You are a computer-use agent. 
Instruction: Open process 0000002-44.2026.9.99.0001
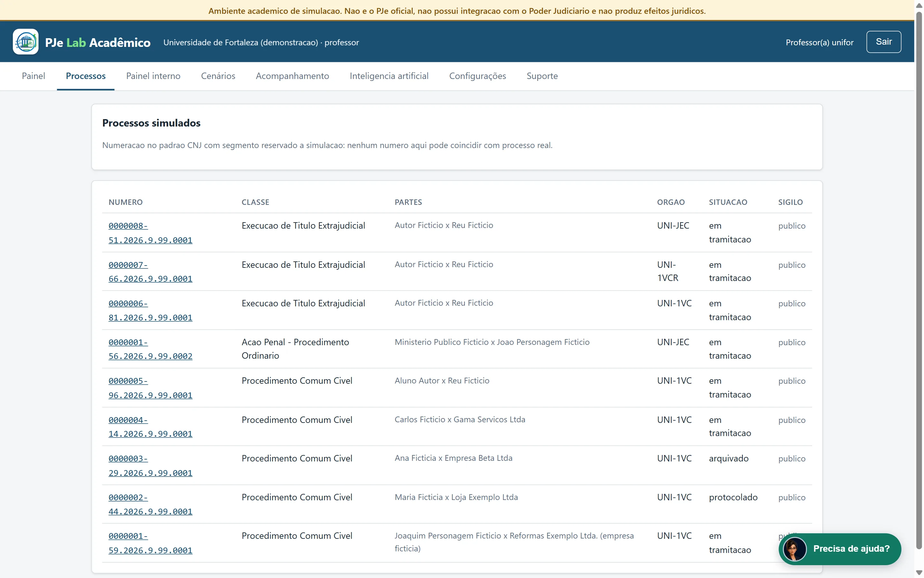150,504
